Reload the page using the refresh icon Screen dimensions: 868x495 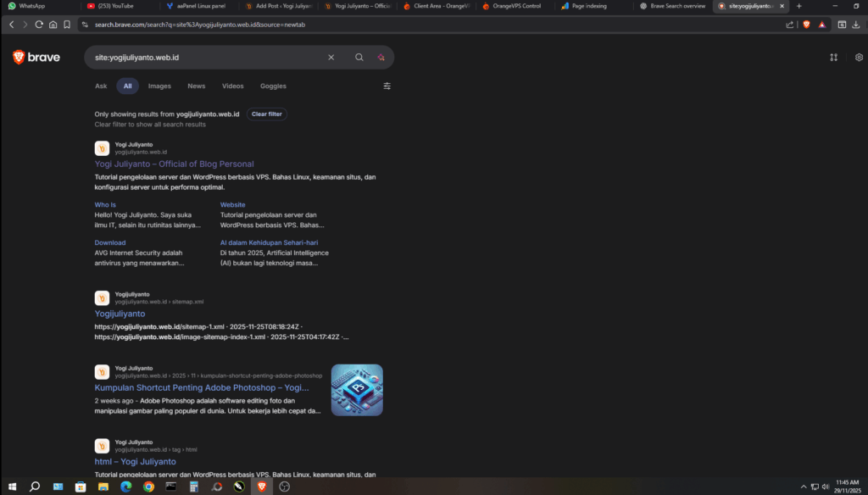(x=39, y=25)
